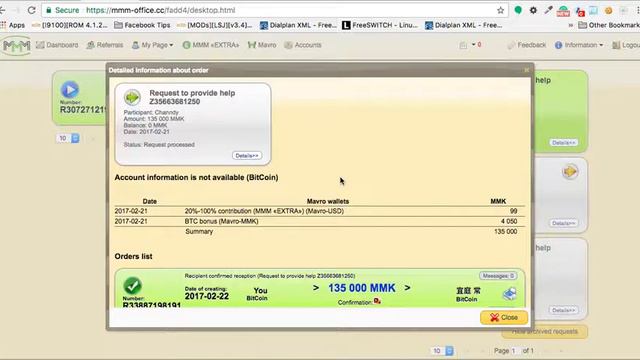This screenshot has height=360, width=640.
Task: Click the Secure lock indicator
Action: point(62,10)
